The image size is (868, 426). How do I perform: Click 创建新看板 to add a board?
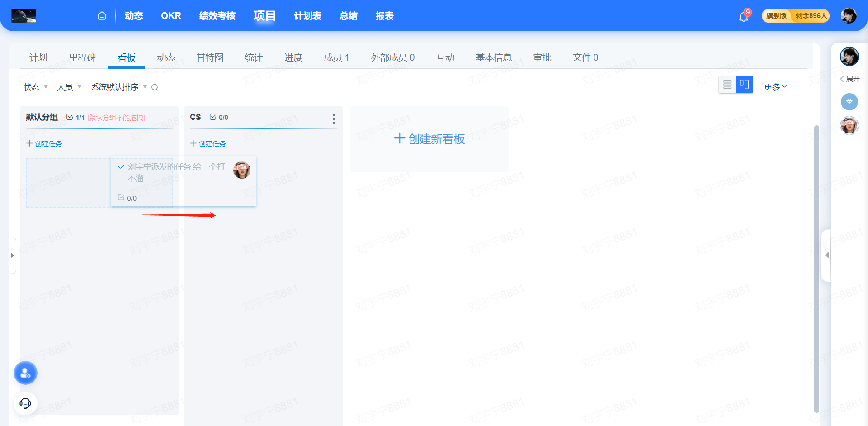(429, 139)
